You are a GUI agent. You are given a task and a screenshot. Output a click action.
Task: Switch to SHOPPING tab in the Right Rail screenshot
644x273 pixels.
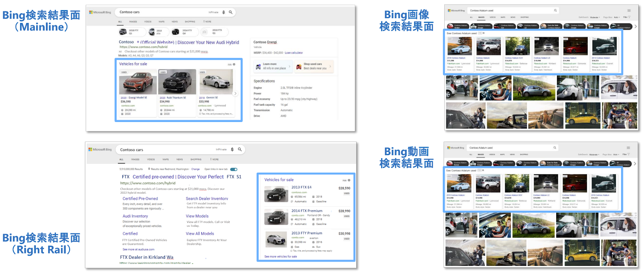pyautogui.click(x=196, y=159)
